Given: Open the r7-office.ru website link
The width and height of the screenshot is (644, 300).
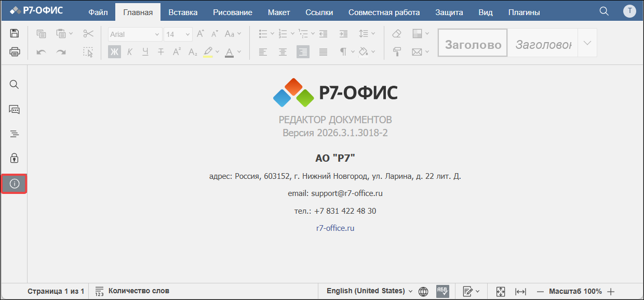Looking at the screenshot, I should [x=336, y=228].
